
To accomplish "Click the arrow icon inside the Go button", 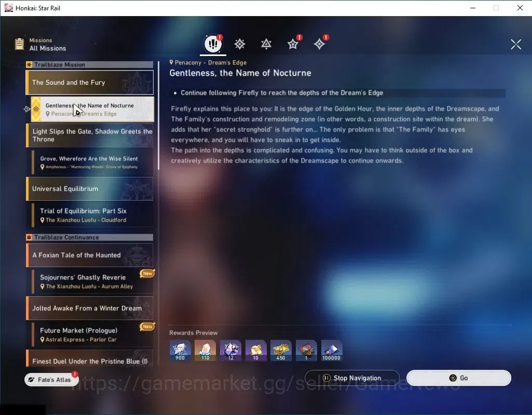I will tap(453, 378).
